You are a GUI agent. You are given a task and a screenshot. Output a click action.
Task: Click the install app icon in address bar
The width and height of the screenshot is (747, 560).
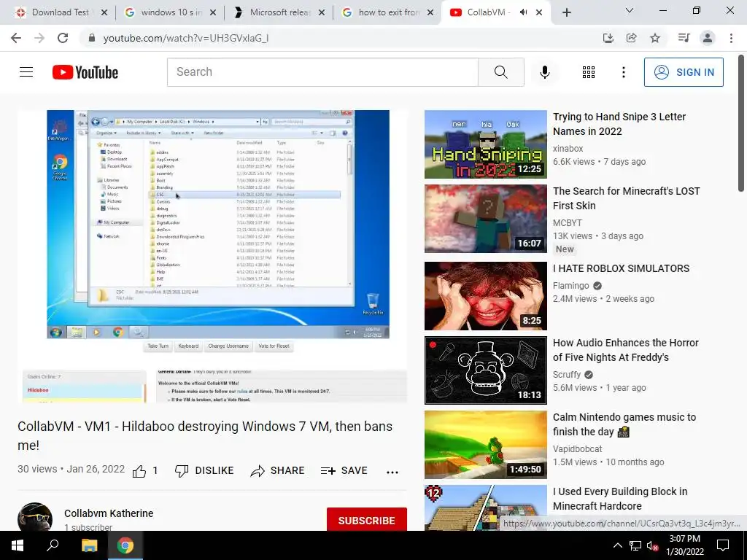point(608,38)
